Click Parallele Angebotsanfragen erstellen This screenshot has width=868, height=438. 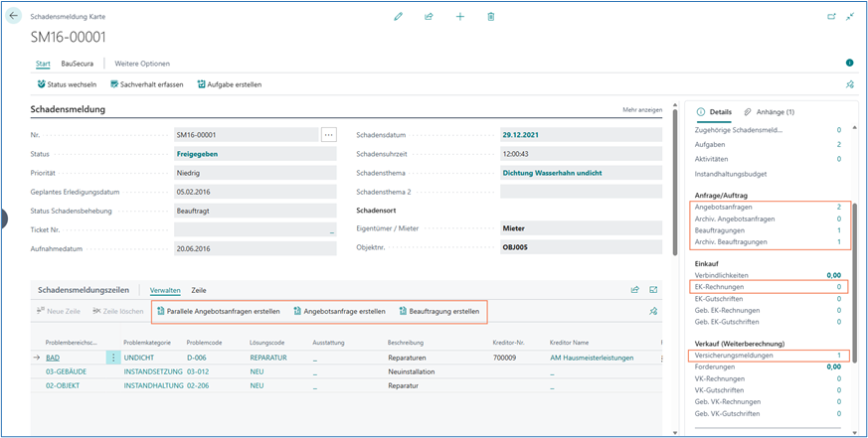click(218, 311)
